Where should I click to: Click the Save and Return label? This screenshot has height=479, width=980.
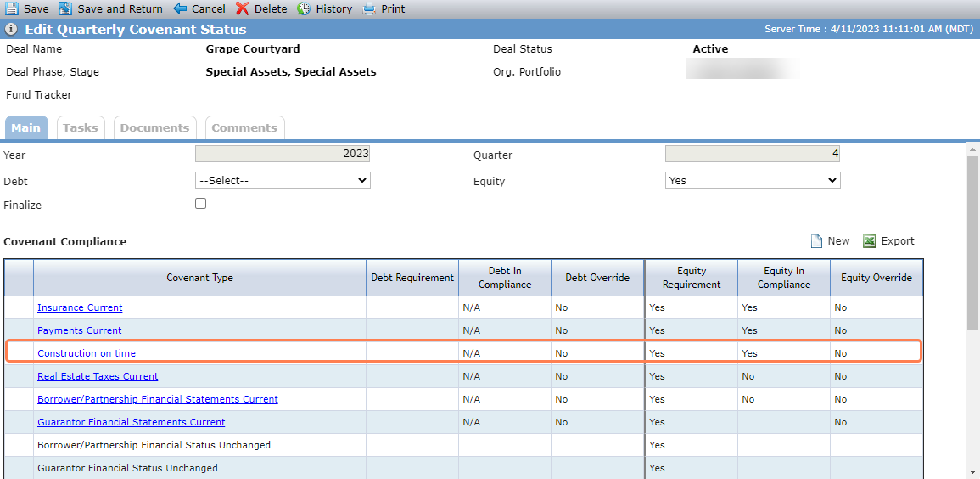point(120,8)
